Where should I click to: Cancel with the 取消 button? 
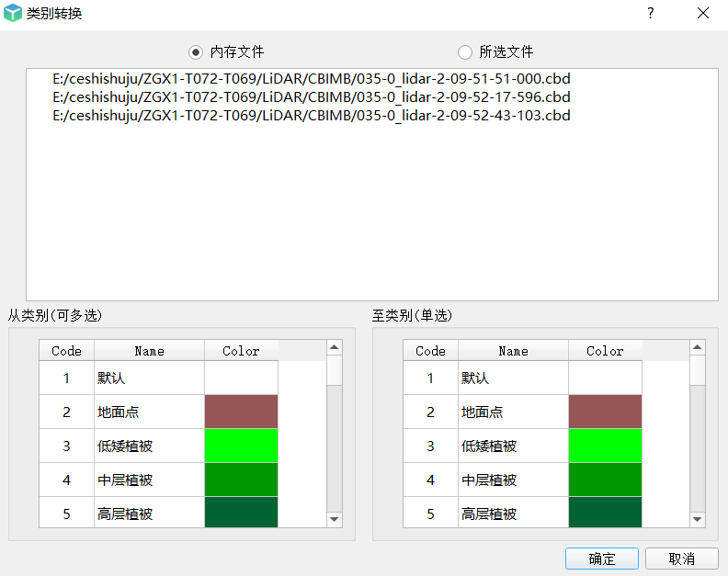(x=681, y=559)
